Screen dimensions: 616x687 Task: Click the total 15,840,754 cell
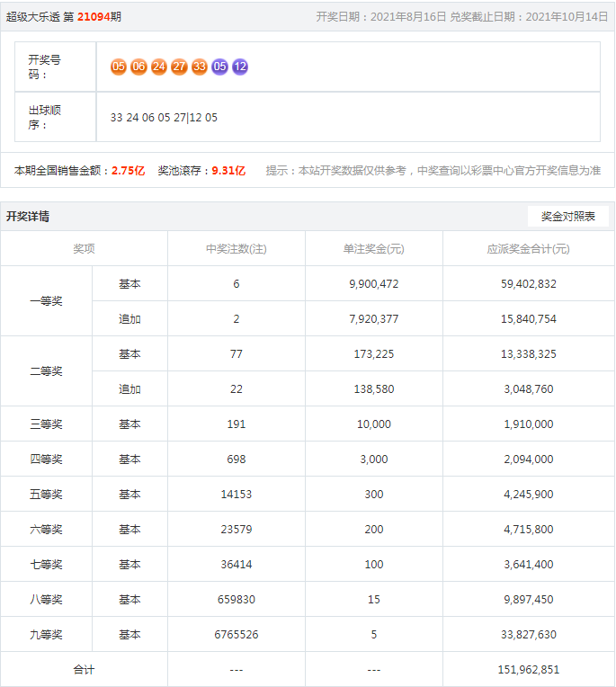click(x=529, y=319)
